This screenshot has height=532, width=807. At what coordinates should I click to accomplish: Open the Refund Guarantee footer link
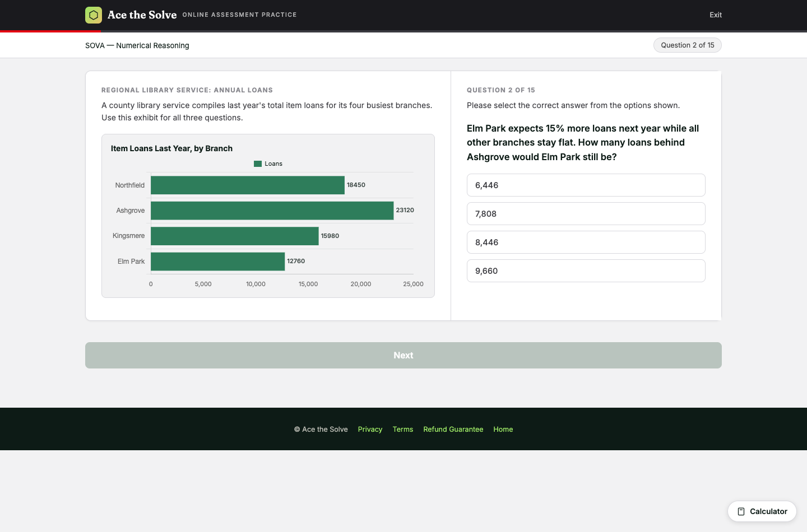453,430
